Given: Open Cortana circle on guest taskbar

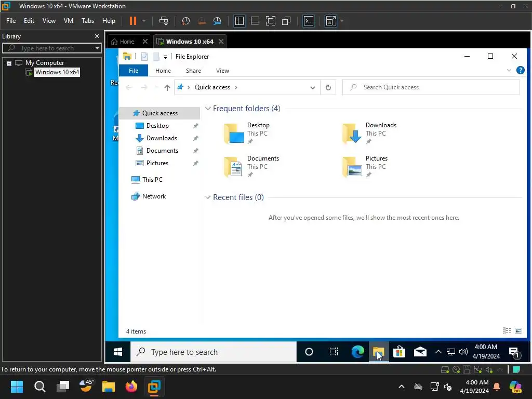Looking at the screenshot, I should point(309,352).
